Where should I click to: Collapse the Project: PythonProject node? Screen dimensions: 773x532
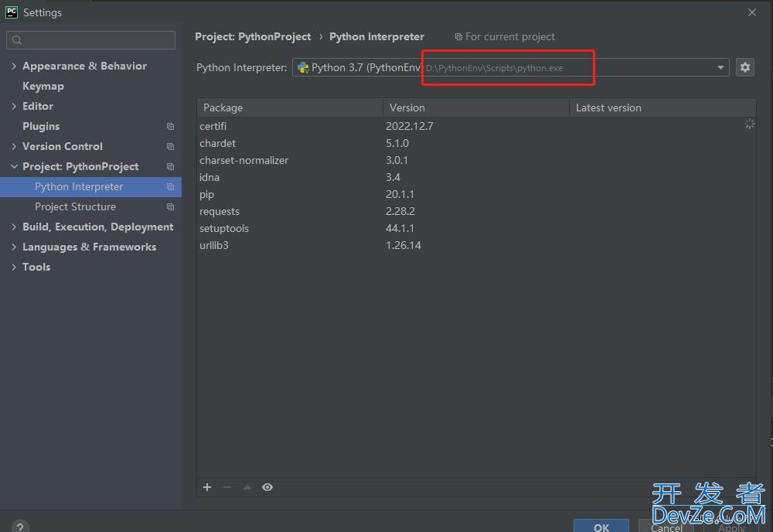tap(13, 166)
